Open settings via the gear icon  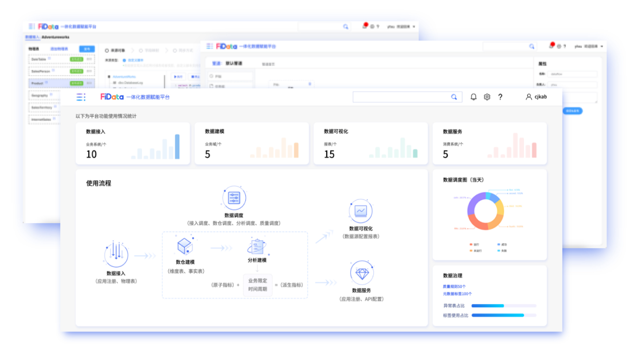(x=487, y=97)
